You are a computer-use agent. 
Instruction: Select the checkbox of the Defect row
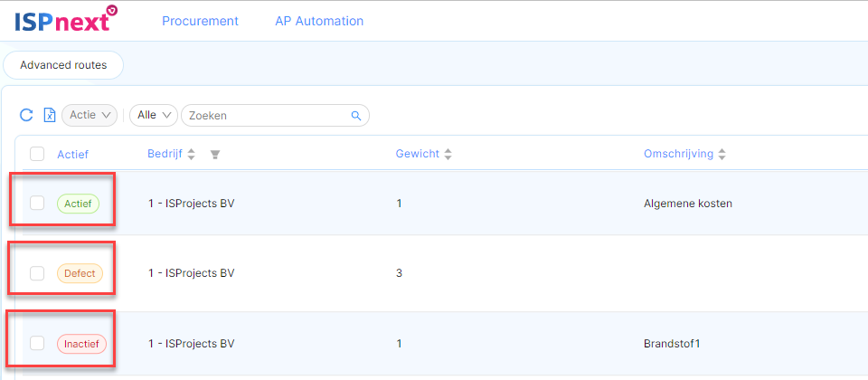pyautogui.click(x=37, y=273)
